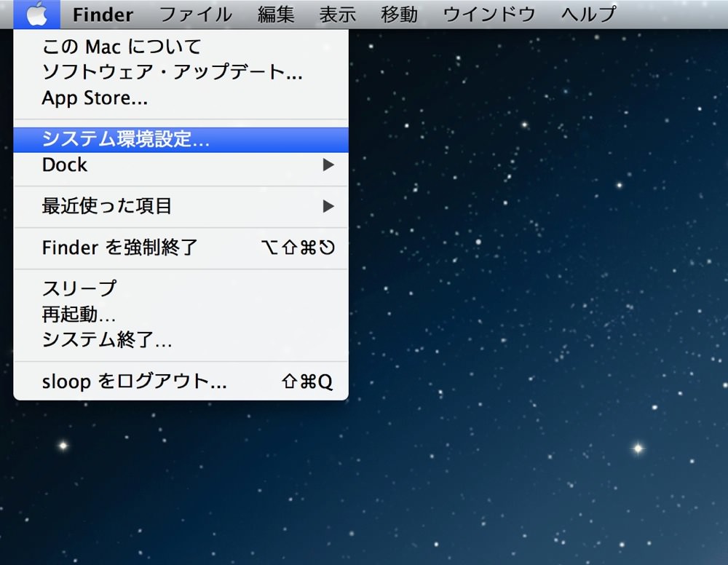This screenshot has width=728, height=565.
Task: Select システム環境設定… menu item
Action: [181, 139]
